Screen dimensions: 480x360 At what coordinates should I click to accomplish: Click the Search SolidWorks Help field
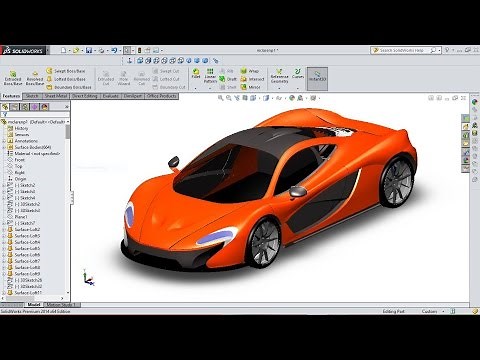[405, 50]
